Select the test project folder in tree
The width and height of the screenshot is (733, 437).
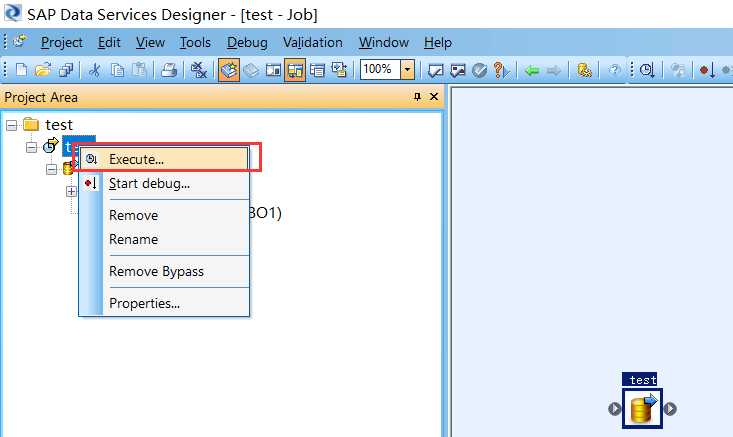coord(58,125)
